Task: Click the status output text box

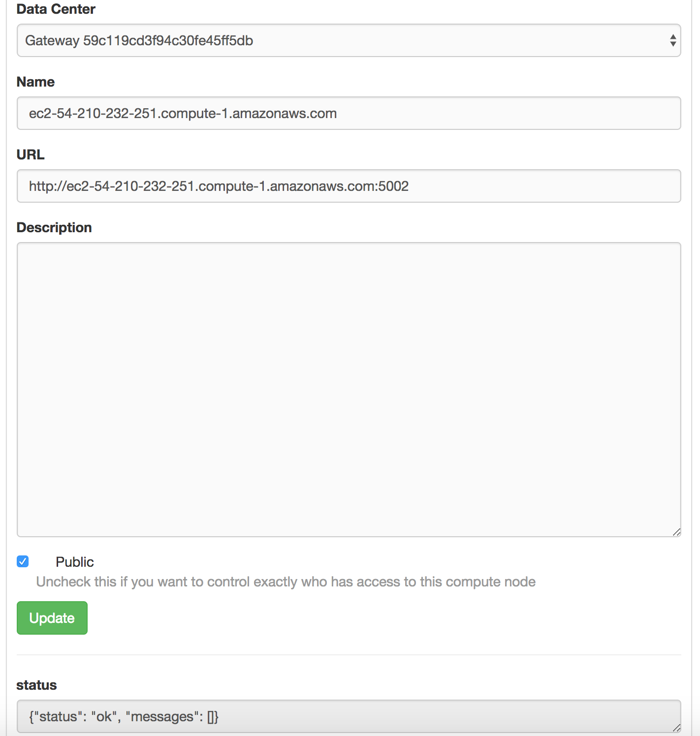Action: point(349,716)
